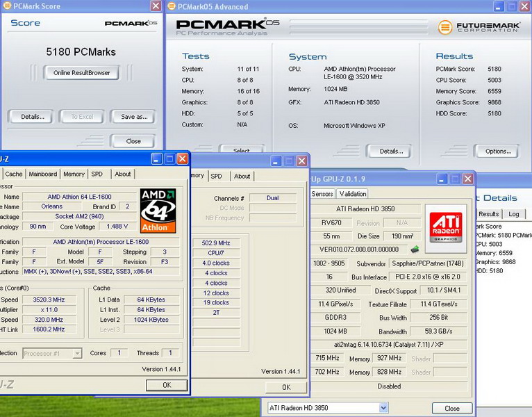Image resolution: width=532 pixels, height=417 pixels.
Task: Close the rear CPU-Z window with X
Action: coord(301,161)
